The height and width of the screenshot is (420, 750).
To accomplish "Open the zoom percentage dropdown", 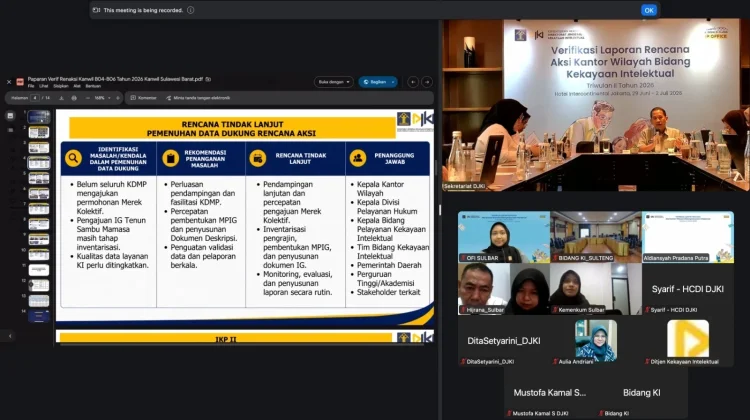I will (102, 98).
